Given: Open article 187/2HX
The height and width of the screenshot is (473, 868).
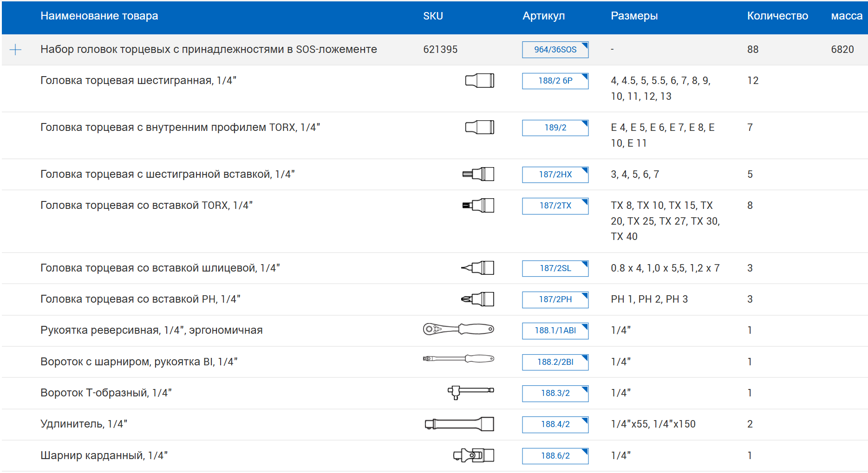Looking at the screenshot, I should (555, 175).
